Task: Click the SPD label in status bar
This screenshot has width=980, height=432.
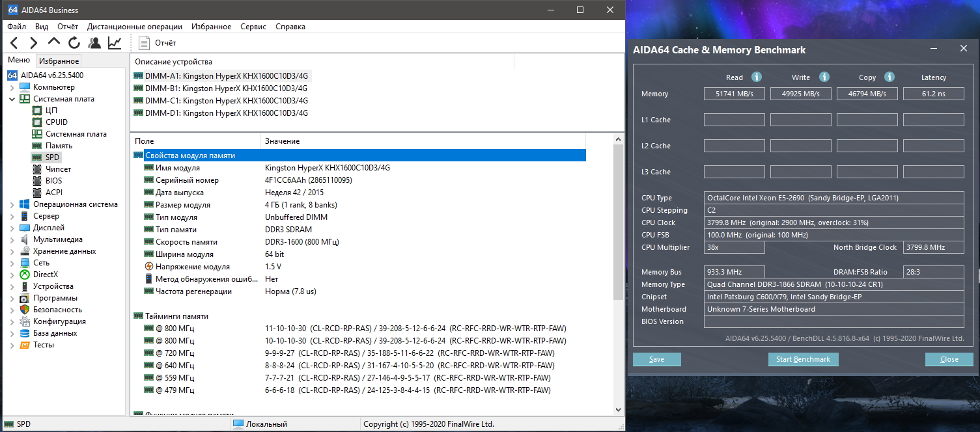Action: click(23, 424)
